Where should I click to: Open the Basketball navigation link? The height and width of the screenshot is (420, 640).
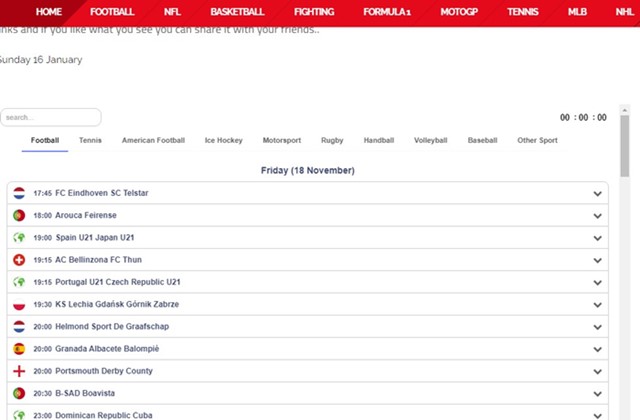coord(237,12)
